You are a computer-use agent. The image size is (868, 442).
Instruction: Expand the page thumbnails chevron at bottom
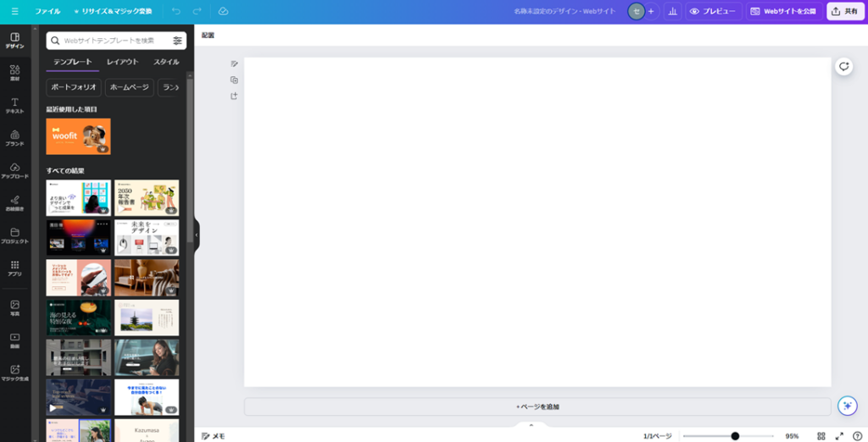531,425
